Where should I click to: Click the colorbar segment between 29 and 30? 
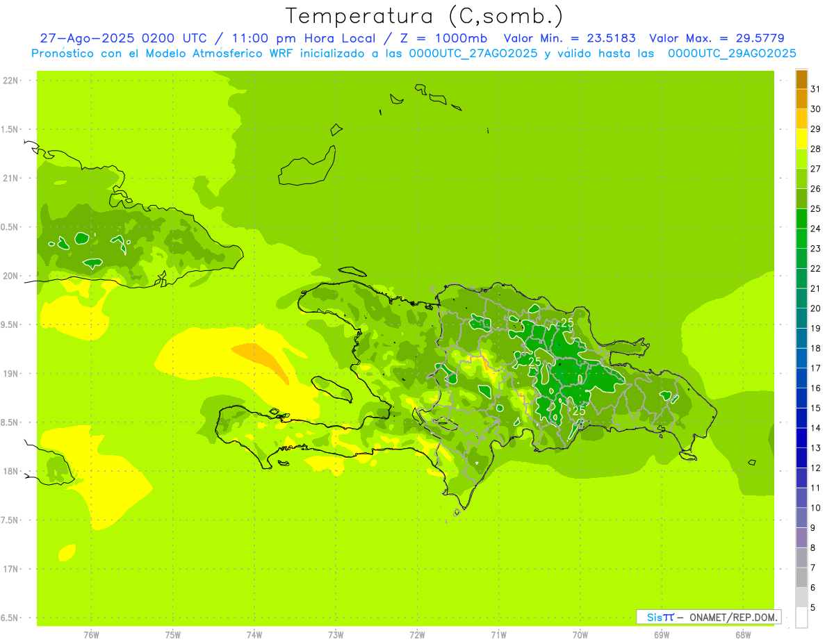pyautogui.click(x=801, y=119)
